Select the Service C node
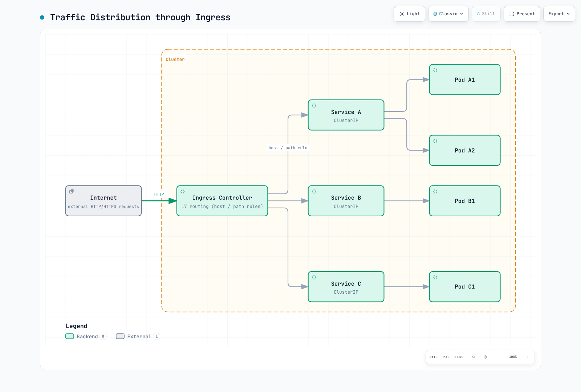Image resolution: width=581 pixels, height=392 pixels. click(x=346, y=287)
